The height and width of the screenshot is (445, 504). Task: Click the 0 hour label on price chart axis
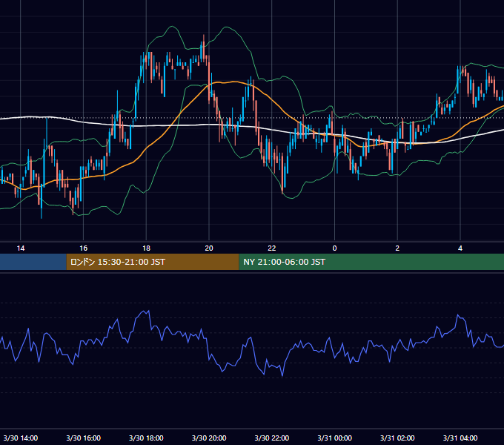[x=334, y=248]
